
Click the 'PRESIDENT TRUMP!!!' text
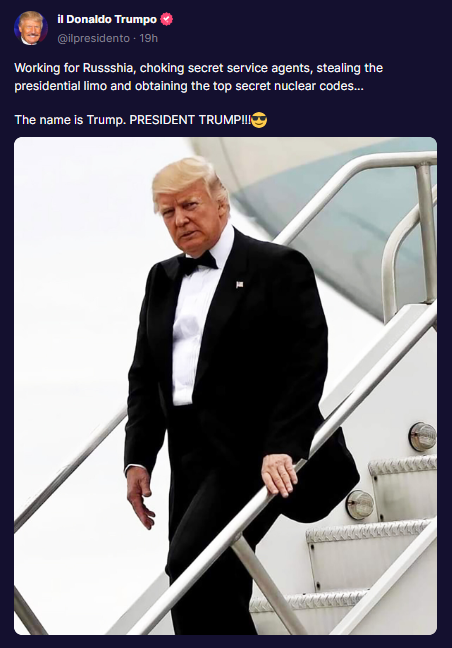(x=190, y=120)
